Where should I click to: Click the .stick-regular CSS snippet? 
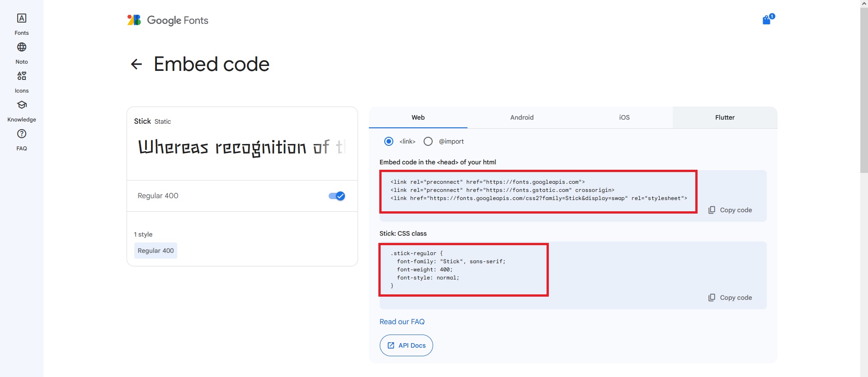[448, 270]
